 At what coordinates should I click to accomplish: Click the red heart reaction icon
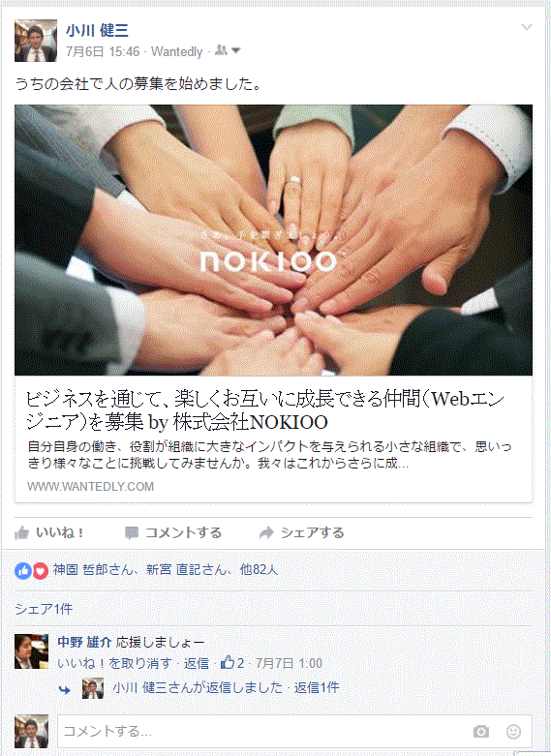40,571
